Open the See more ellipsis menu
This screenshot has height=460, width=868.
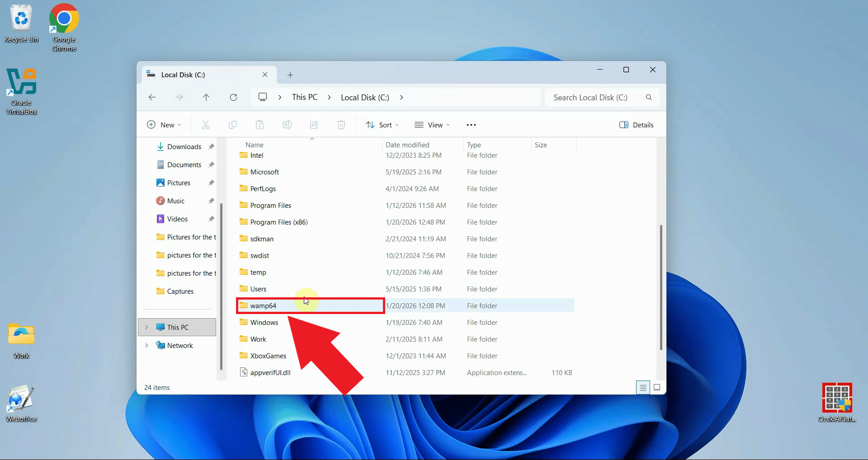click(471, 125)
